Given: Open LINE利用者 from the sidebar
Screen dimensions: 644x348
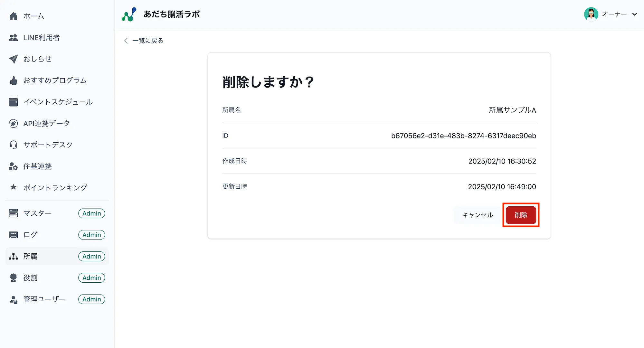Looking at the screenshot, I should point(42,38).
